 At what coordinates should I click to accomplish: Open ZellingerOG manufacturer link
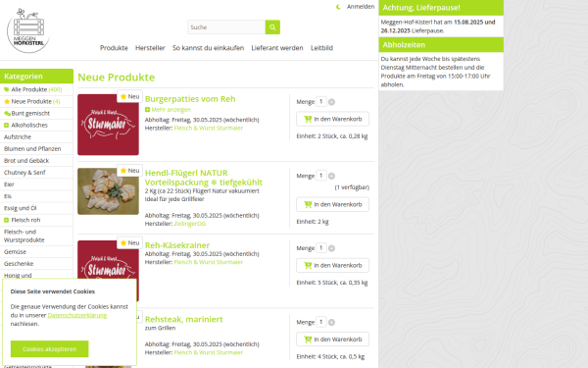pos(190,224)
